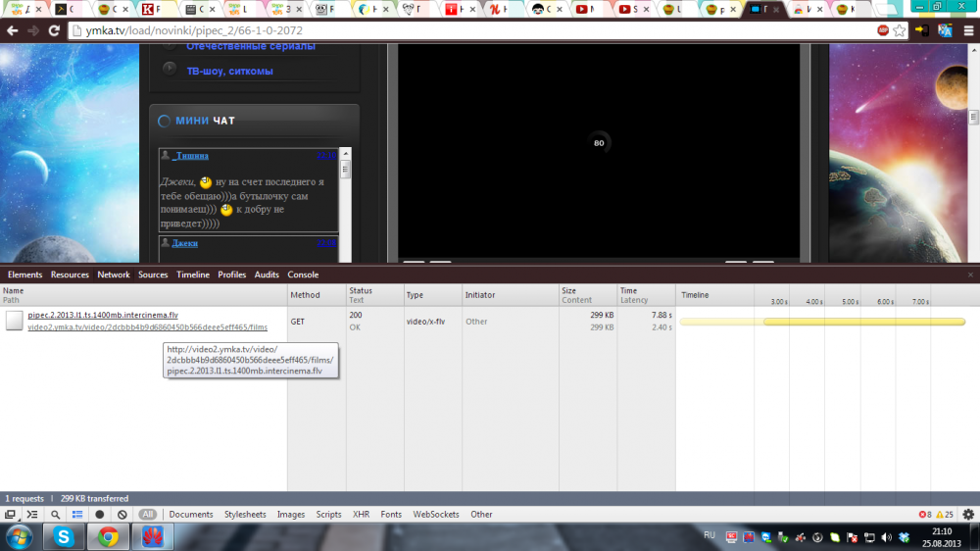980x551 pixels.
Task: Open DevTools settings gear
Action: tap(968, 514)
